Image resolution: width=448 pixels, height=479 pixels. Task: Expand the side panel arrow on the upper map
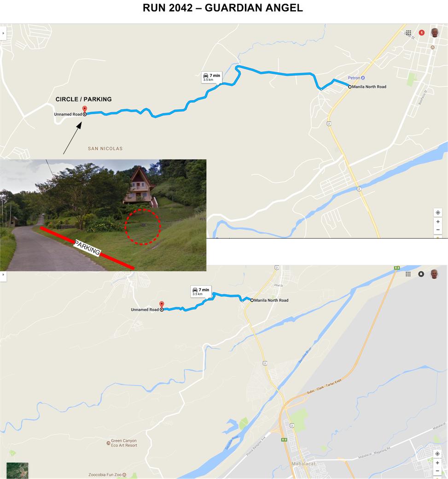(3, 33)
